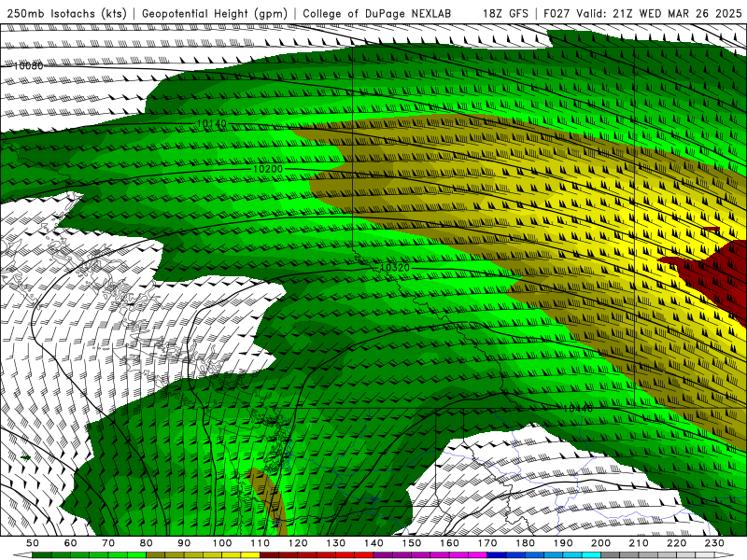Select the 140 knot legend label
Viewport: 747px width, 560px height.
point(373,543)
